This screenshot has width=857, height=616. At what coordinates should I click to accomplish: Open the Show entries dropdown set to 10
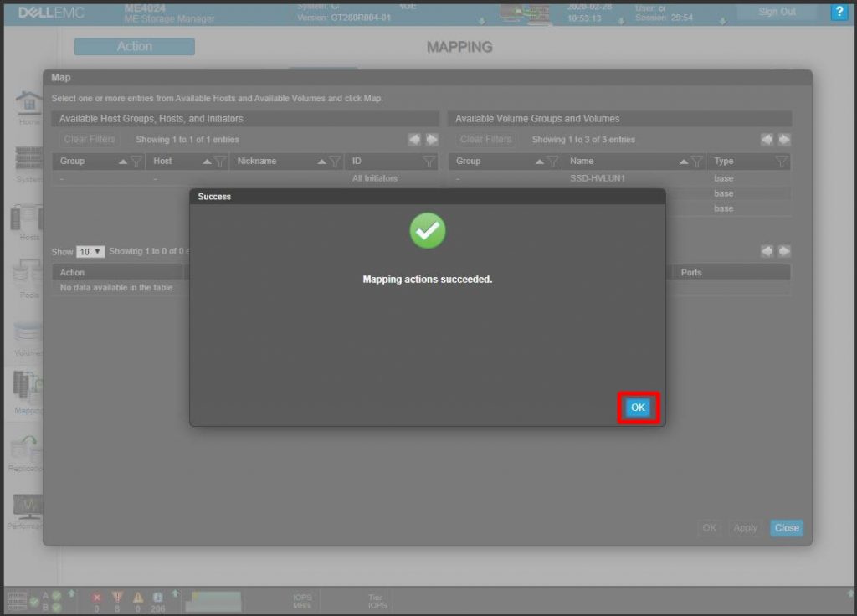point(90,252)
